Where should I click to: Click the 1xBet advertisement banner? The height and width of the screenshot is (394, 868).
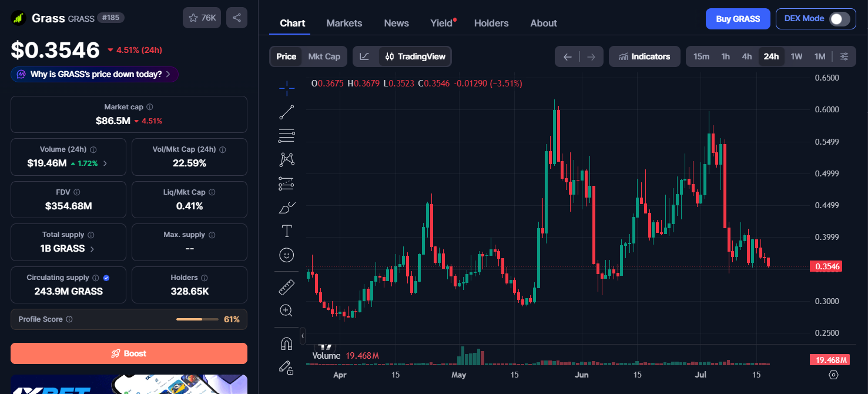pos(129,385)
